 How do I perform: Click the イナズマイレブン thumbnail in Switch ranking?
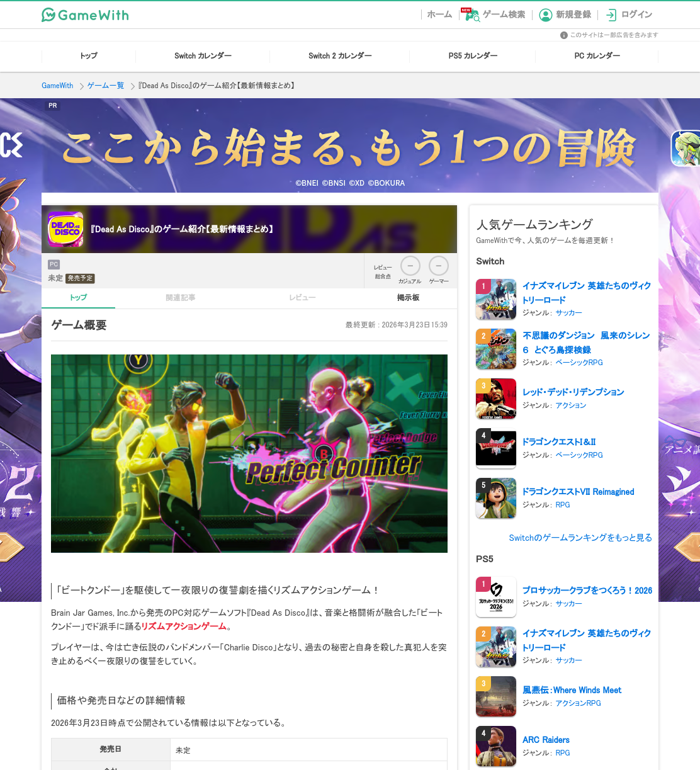pos(496,299)
